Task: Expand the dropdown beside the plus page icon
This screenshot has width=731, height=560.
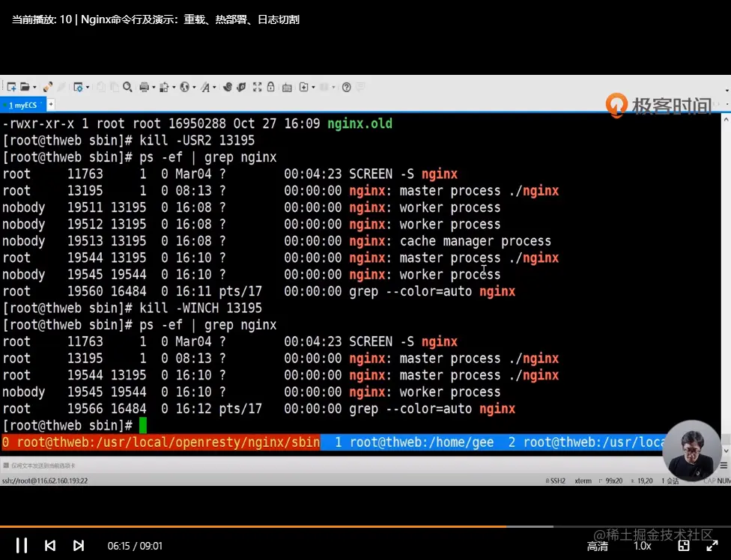Action: pos(313,87)
